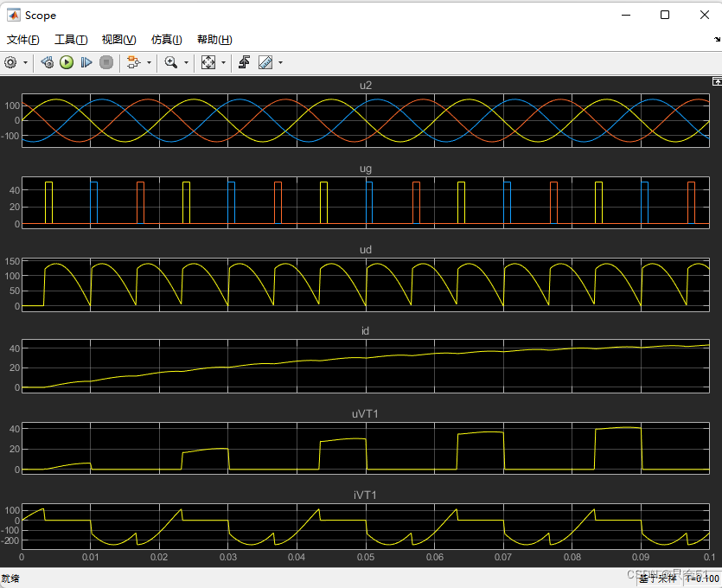Expand the dropdown beside the signal selector icon
This screenshot has height=588, width=722.
click(x=149, y=62)
